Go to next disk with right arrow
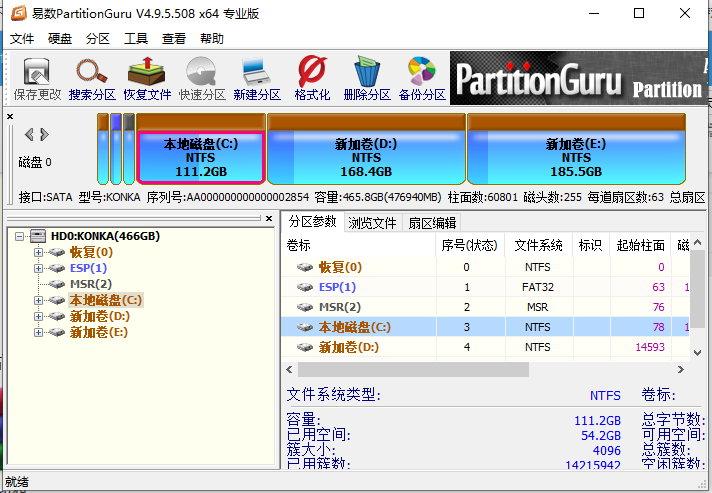This screenshot has height=493, width=712. click(44, 134)
